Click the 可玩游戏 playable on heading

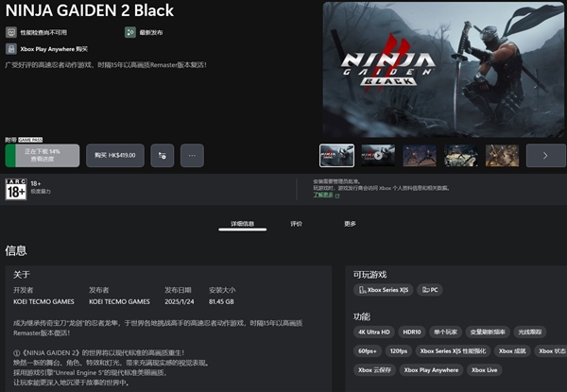coord(369,275)
